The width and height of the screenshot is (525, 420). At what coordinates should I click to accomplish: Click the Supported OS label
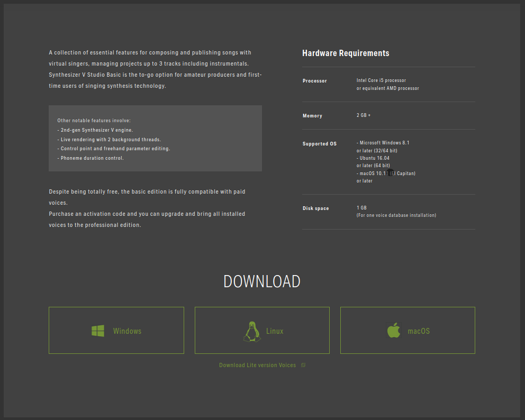click(x=320, y=144)
